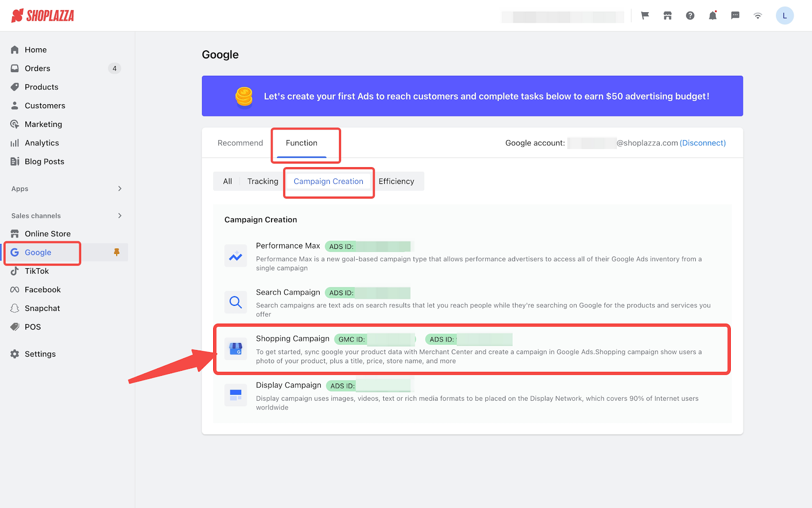Click the Campaign Creation section heading
The height and width of the screenshot is (508, 812).
click(x=261, y=220)
